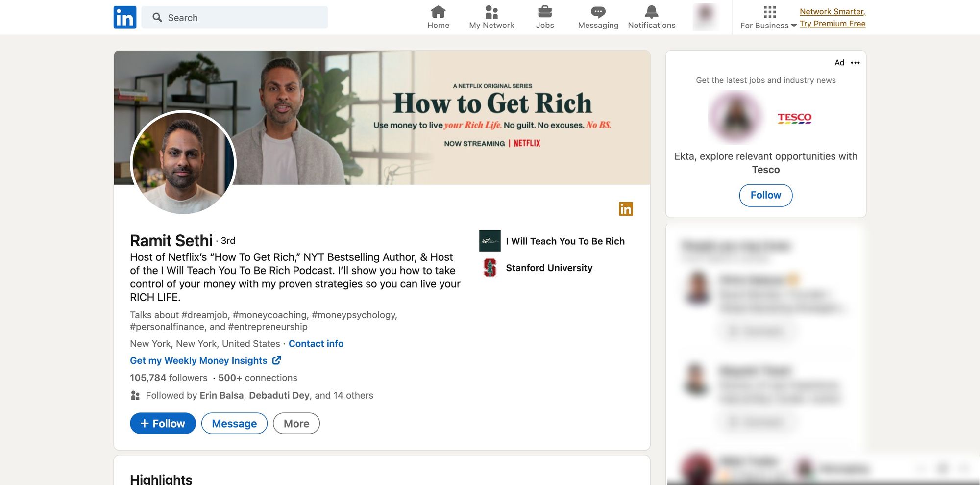Open the Home nav icon
980x485 pixels.
(438, 11)
